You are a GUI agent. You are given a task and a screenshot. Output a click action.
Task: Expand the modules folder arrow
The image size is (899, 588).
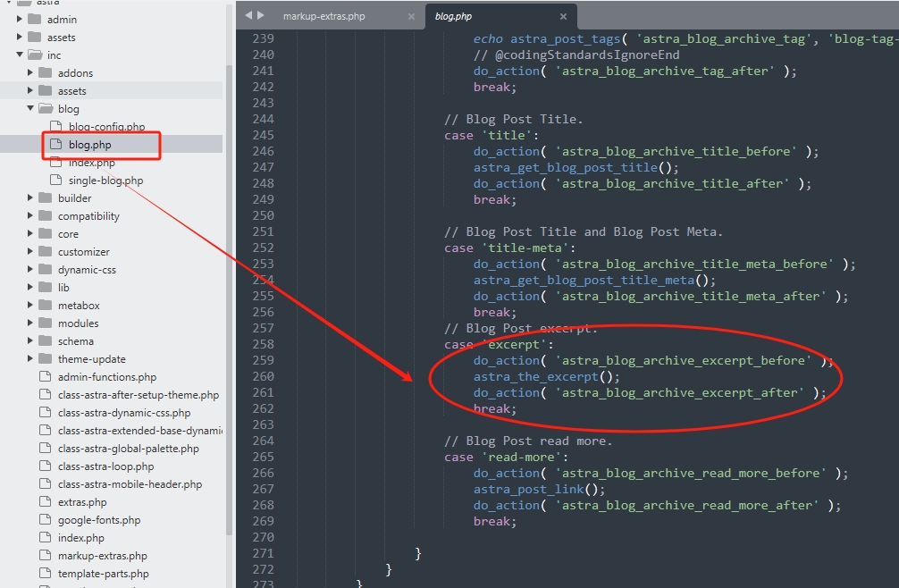pyautogui.click(x=30, y=323)
